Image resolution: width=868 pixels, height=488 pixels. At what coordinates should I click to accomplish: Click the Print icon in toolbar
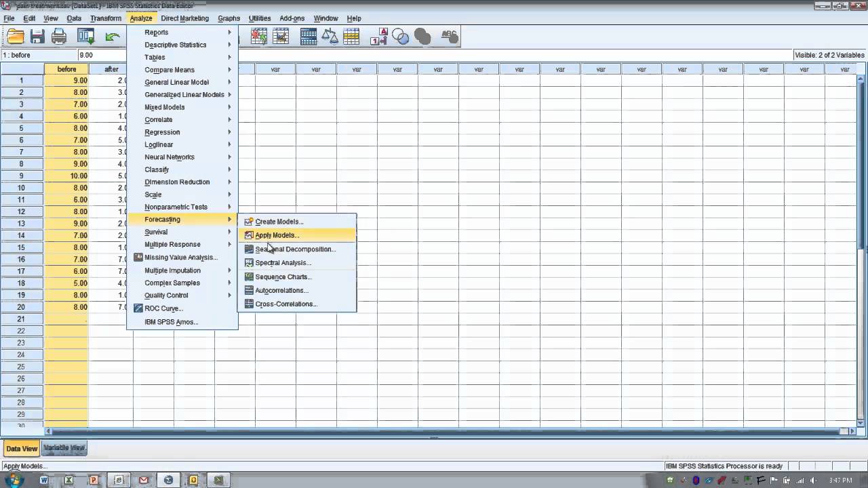59,37
